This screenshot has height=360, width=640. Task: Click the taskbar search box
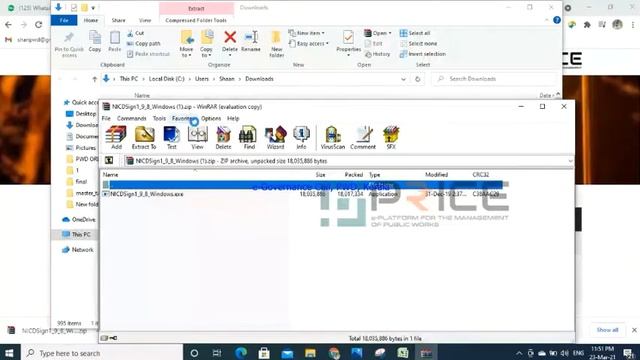click(101, 353)
